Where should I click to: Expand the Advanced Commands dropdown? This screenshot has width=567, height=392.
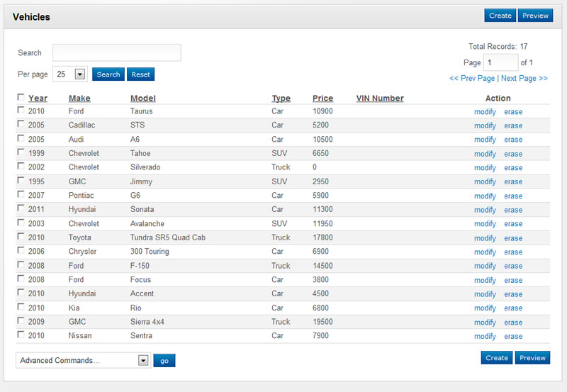tap(143, 360)
